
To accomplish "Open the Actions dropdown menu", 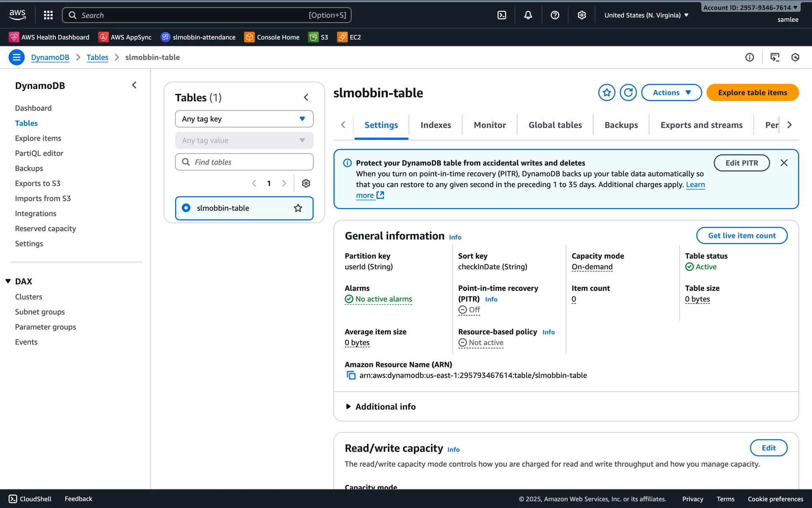I will tap(671, 92).
